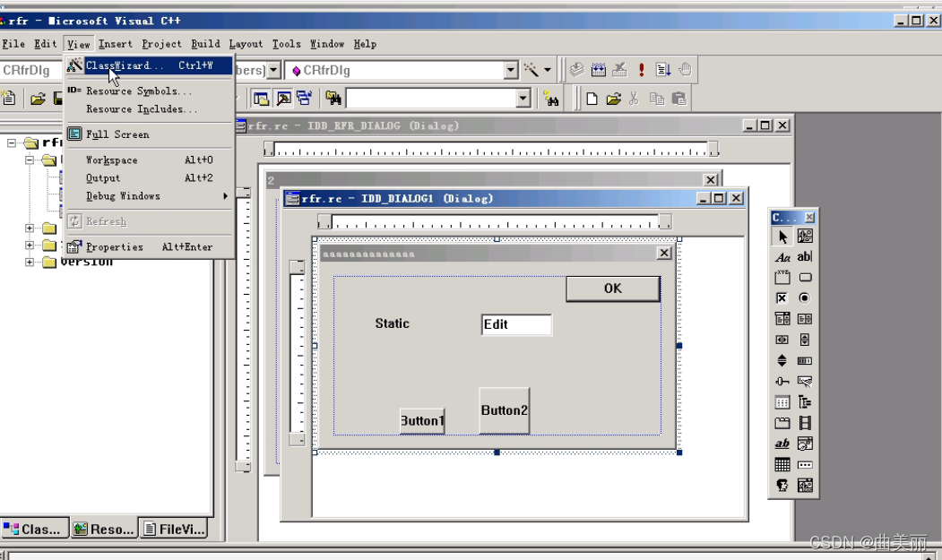Click the Window List toolbar icon

304,98
